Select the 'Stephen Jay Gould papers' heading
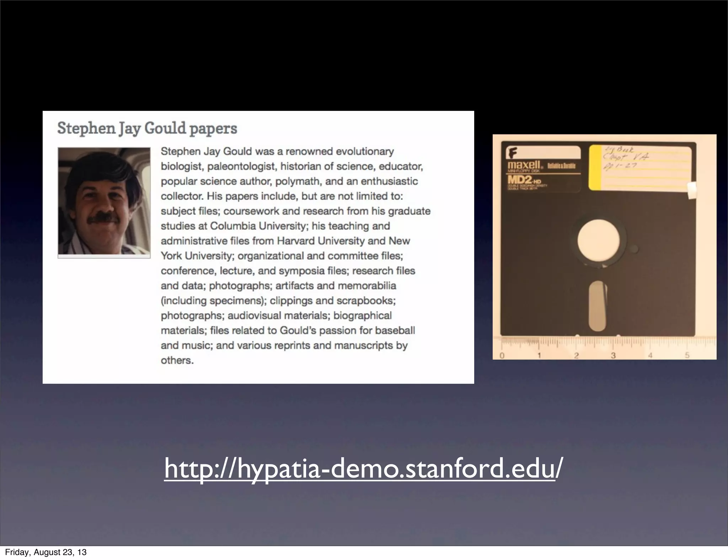Viewport: 728px width, 560px height. (x=147, y=128)
